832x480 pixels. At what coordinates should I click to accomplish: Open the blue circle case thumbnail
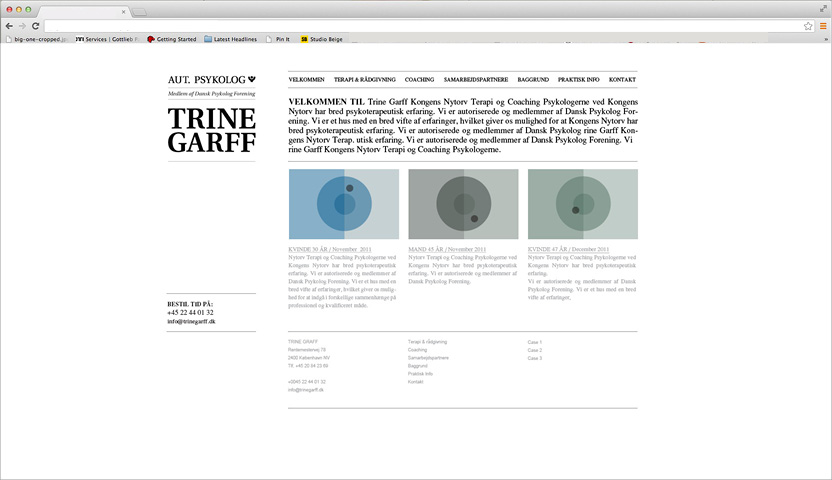click(344, 204)
